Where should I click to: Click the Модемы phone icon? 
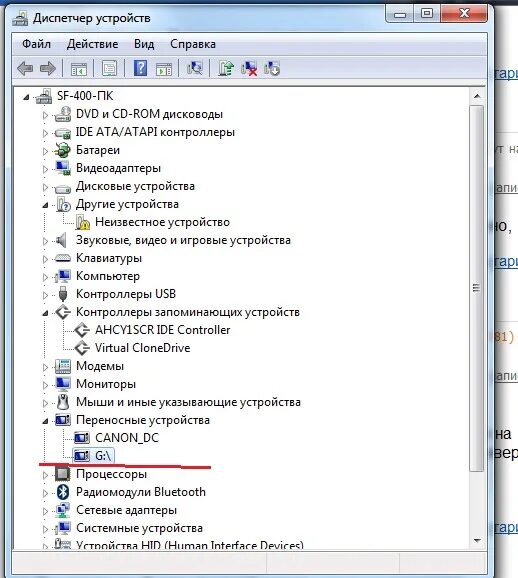coord(63,366)
